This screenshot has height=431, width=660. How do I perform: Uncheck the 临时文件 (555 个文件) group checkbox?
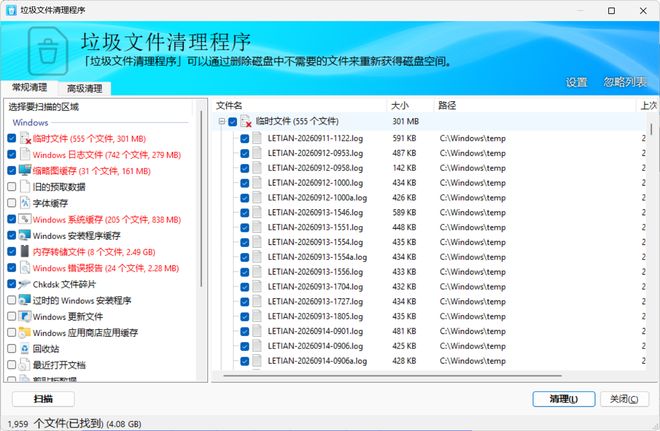coord(232,122)
